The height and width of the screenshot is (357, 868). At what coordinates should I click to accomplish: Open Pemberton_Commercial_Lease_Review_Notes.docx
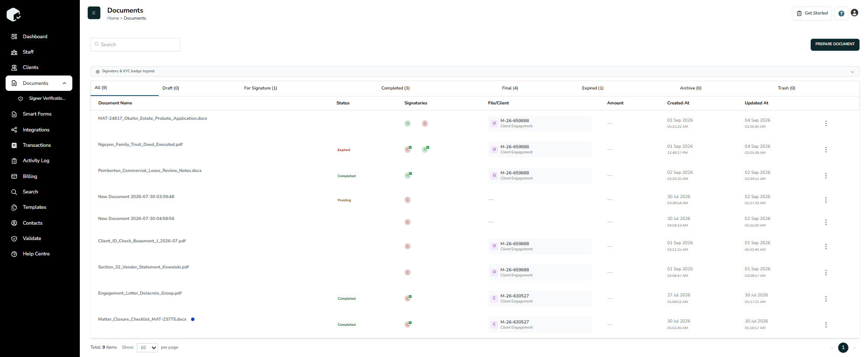click(x=150, y=171)
